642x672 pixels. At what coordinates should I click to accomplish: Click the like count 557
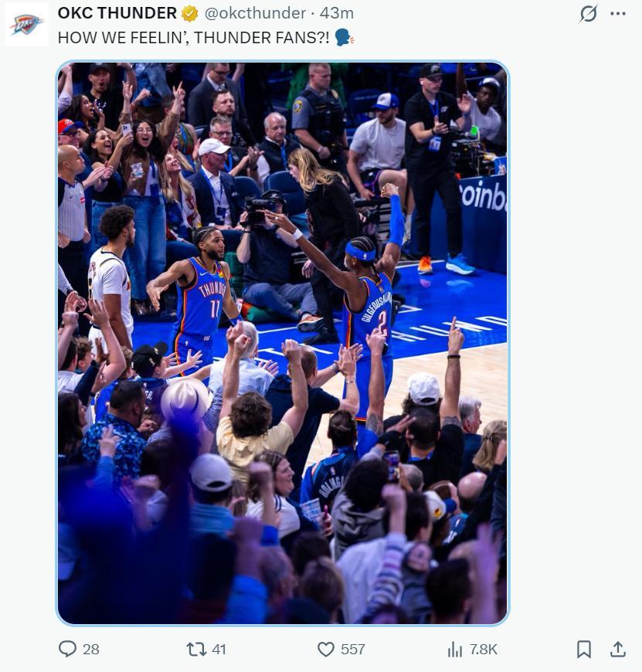click(x=353, y=649)
